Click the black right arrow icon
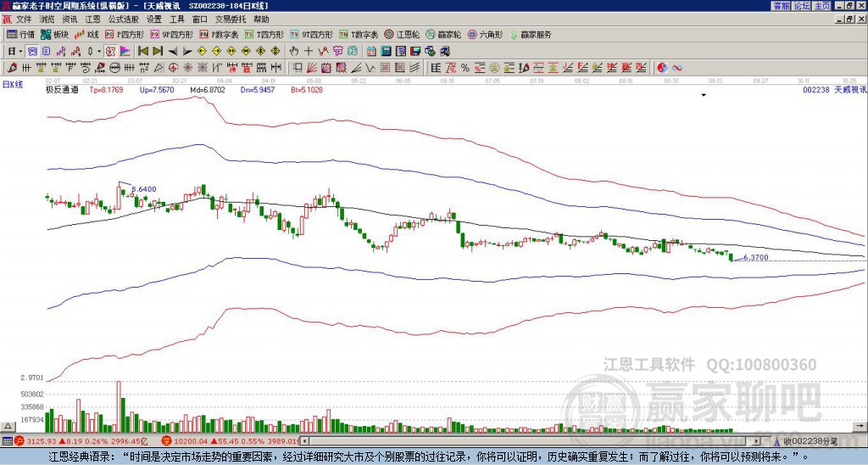Screen dimensions: 868x465 187,52
